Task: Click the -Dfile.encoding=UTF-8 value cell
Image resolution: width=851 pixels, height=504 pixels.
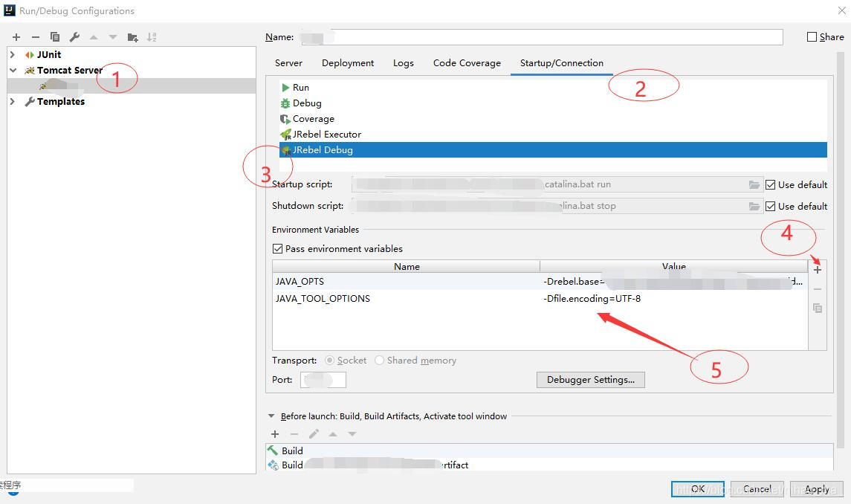Action: (674, 298)
